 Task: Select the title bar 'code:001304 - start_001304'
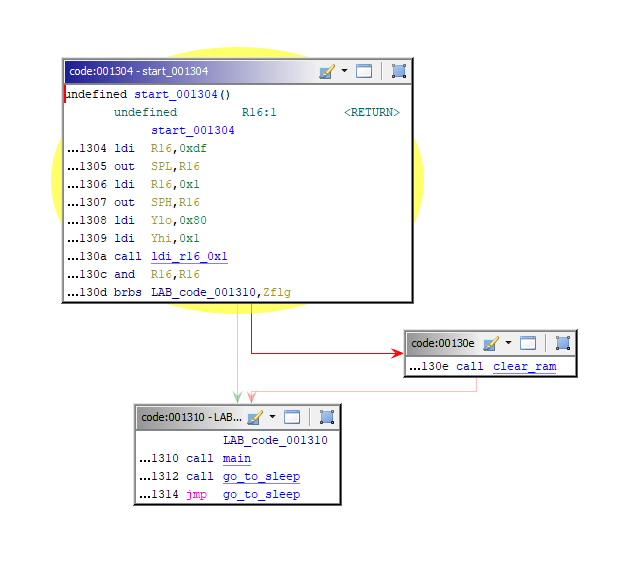139,71
